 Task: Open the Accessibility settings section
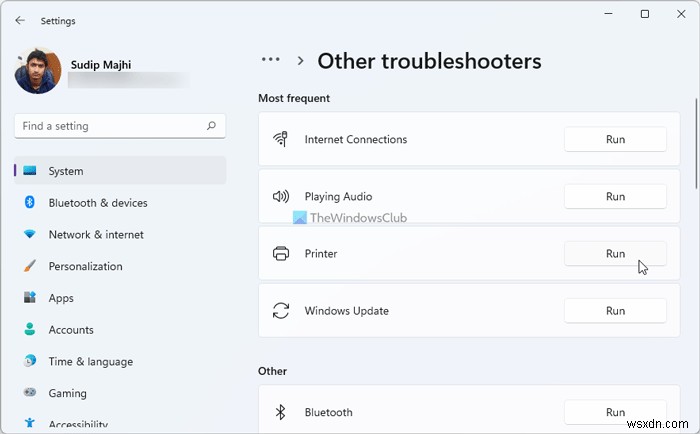click(80, 423)
